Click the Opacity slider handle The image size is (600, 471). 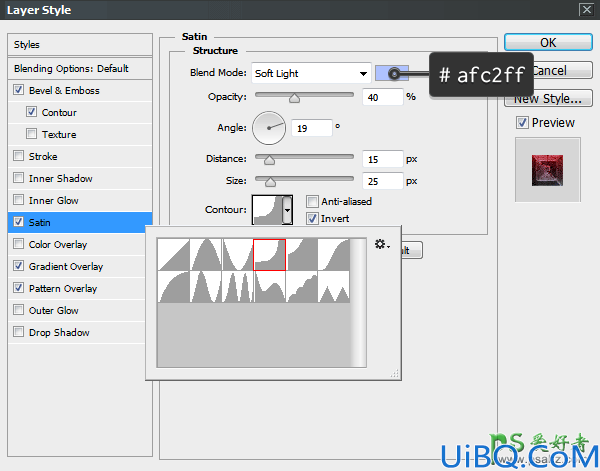pos(294,98)
